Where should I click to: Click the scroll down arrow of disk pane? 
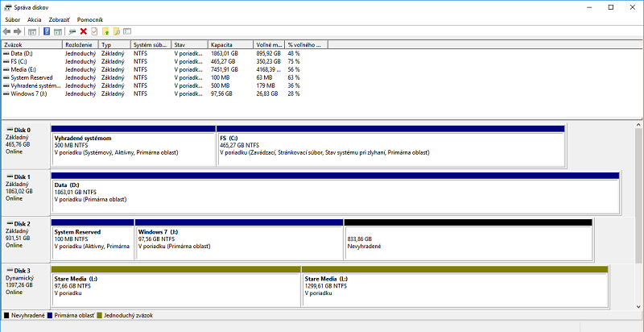(639, 306)
